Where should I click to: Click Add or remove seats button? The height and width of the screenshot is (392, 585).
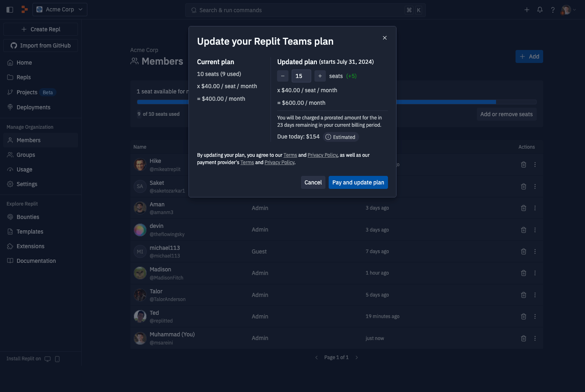coord(507,114)
